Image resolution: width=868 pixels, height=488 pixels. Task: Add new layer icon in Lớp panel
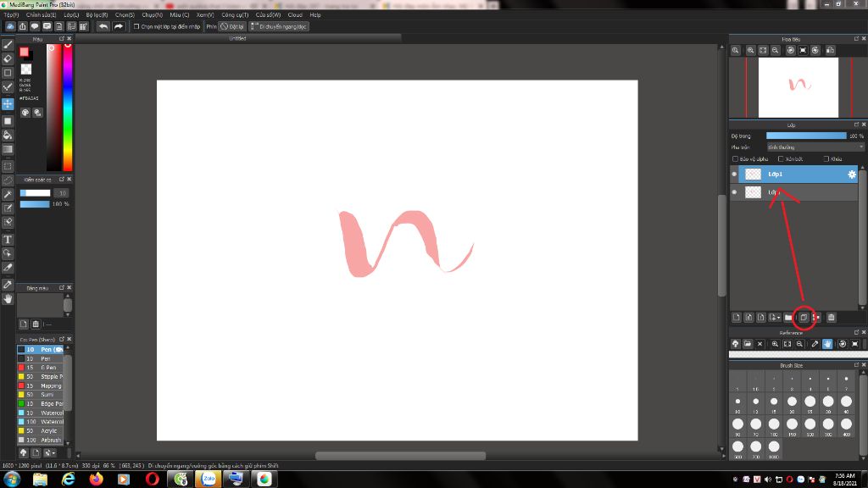click(737, 318)
